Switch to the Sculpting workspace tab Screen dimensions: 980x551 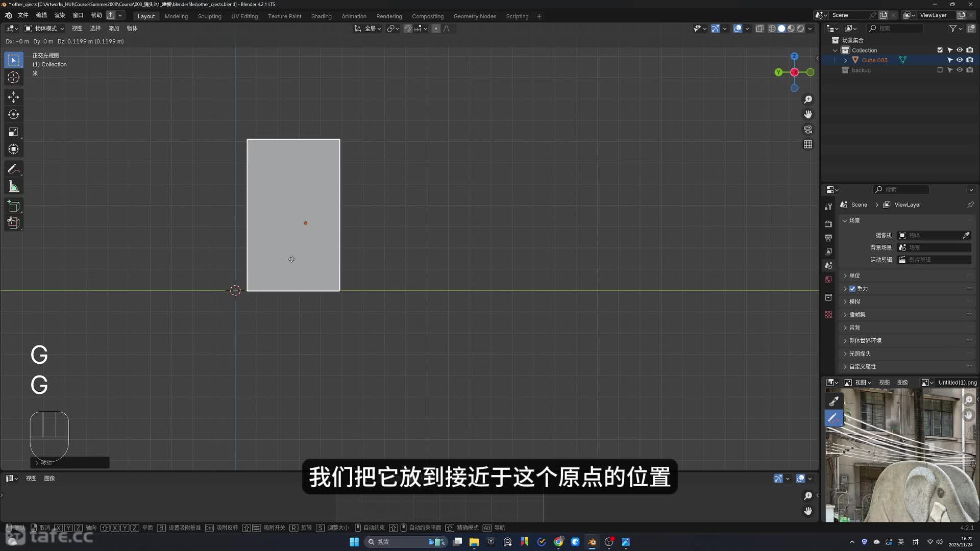point(209,16)
